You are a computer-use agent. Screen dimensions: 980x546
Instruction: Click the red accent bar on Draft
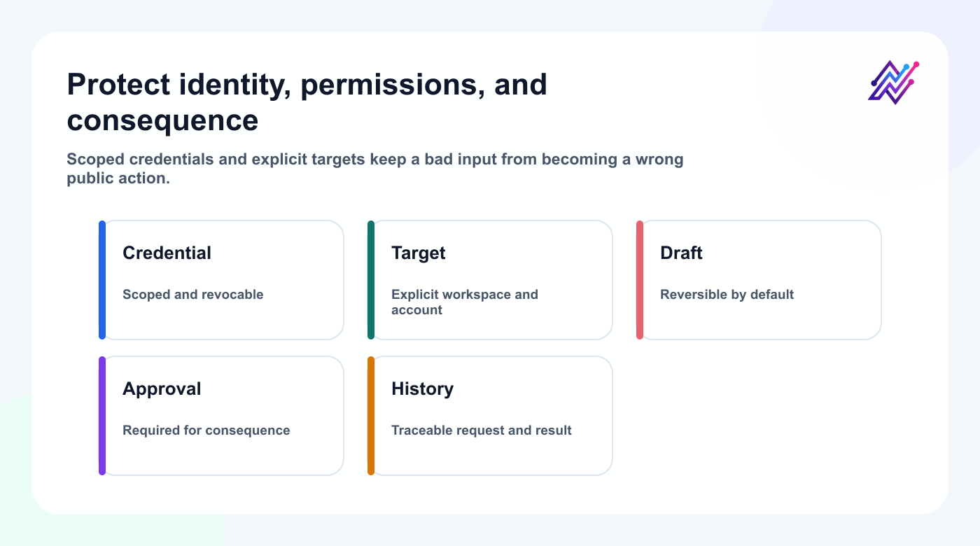pyautogui.click(x=640, y=280)
